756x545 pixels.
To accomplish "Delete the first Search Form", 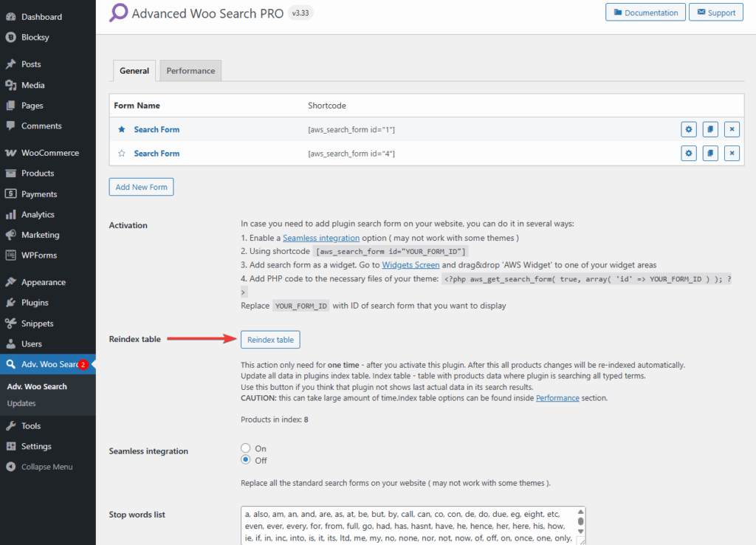I will point(731,128).
